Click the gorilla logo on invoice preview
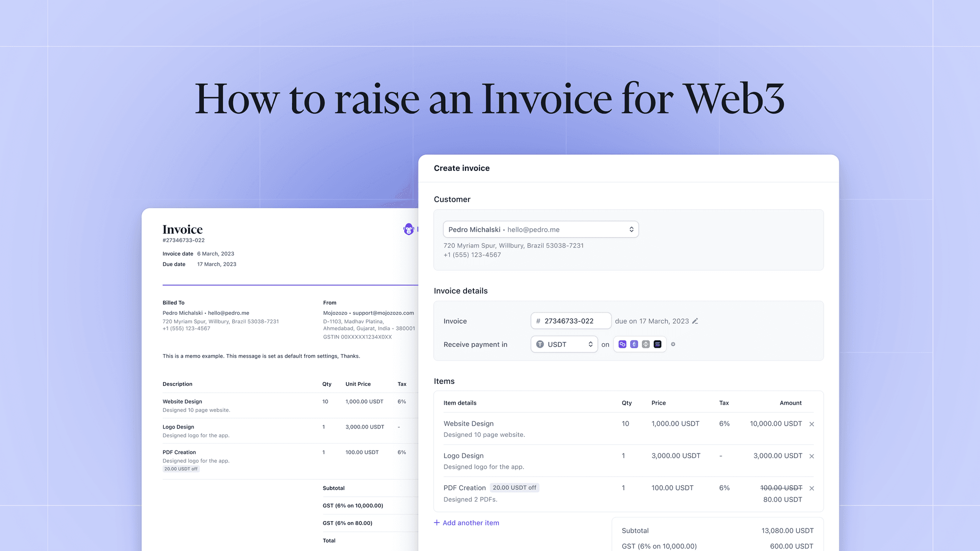 [x=409, y=229]
